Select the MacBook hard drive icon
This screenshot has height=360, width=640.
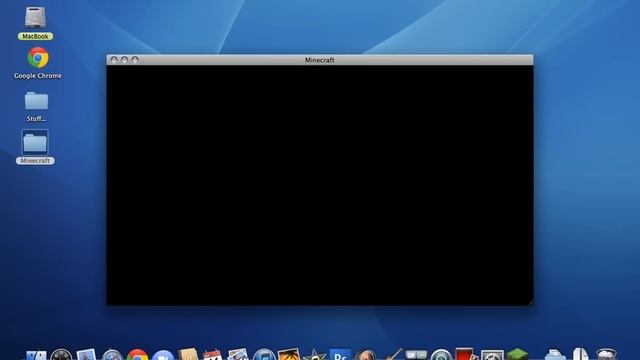35,18
